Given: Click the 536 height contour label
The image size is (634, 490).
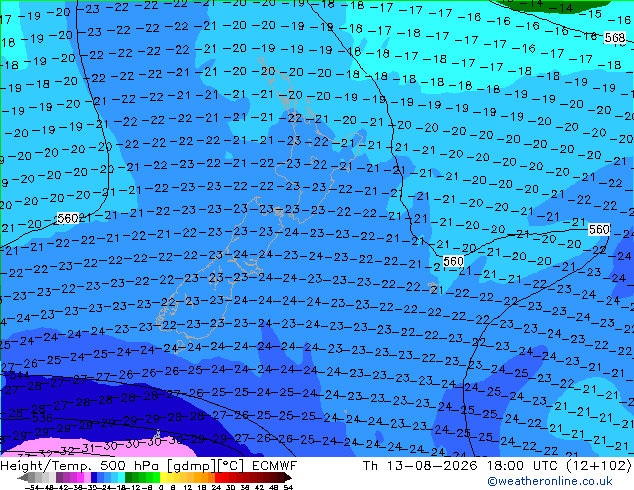Looking at the screenshot, I should [x=42, y=417].
